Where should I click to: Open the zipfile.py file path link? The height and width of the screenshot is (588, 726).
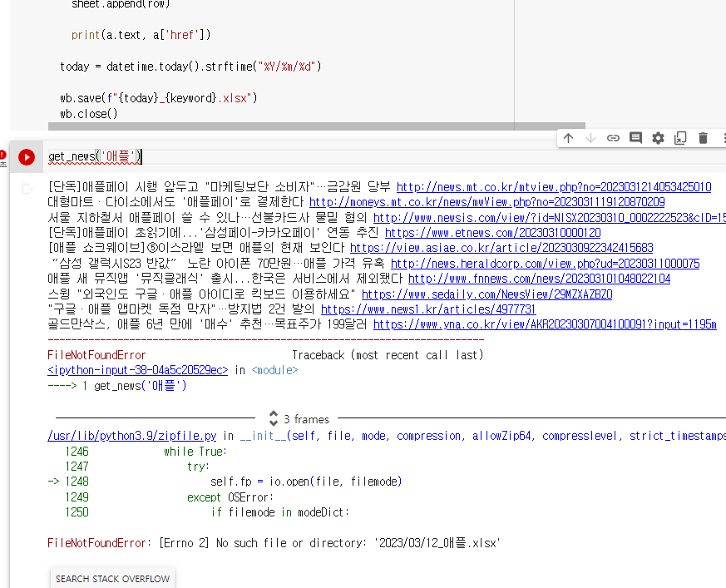[x=132, y=436]
